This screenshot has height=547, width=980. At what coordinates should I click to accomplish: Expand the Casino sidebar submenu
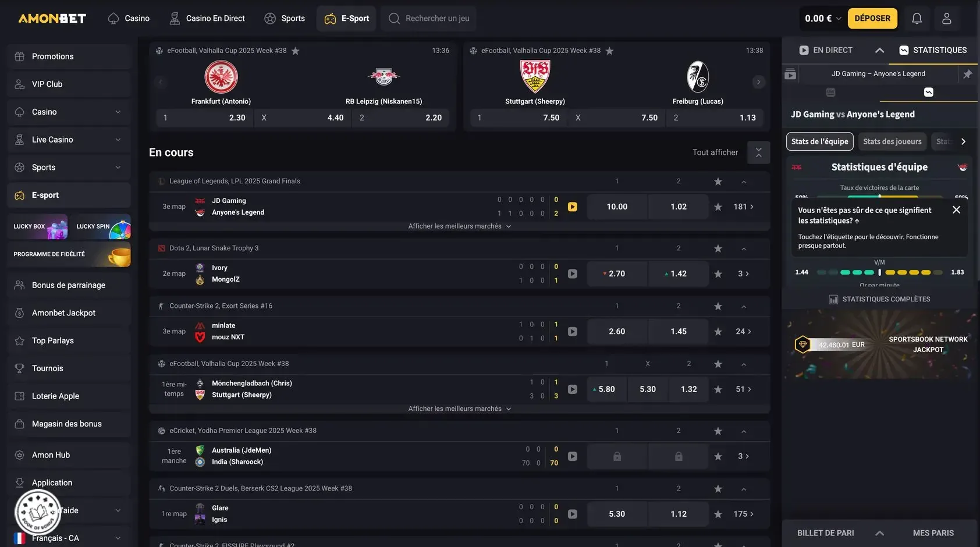coord(118,112)
